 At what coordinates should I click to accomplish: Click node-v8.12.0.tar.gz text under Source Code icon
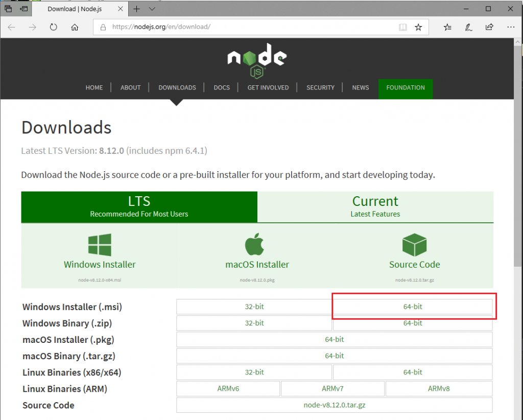click(415, 280)
